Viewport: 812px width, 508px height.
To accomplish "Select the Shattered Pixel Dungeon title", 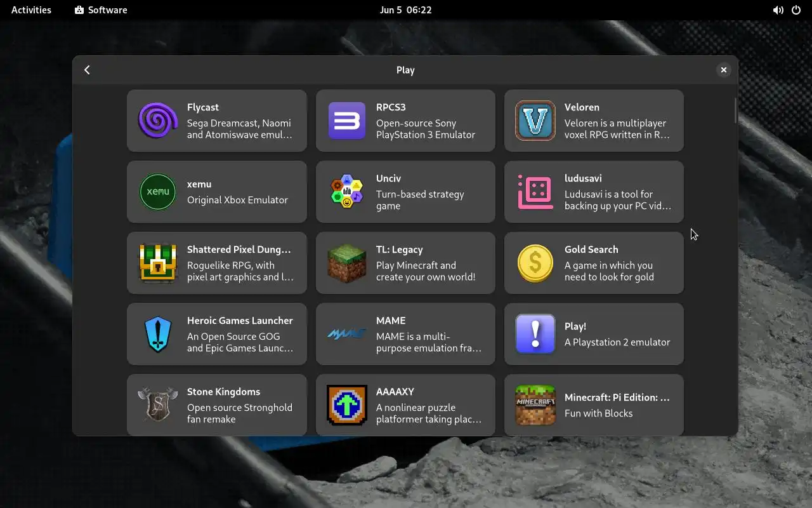I will (239, 250).
